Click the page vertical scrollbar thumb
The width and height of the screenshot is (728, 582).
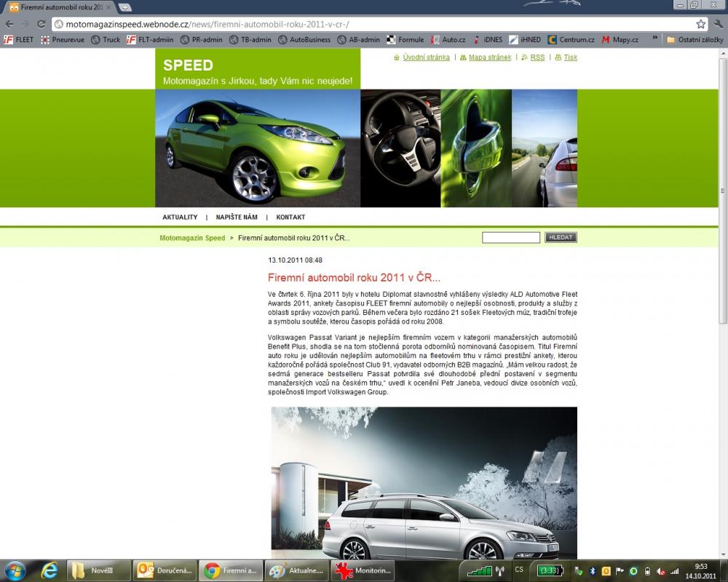click(723, 191)
